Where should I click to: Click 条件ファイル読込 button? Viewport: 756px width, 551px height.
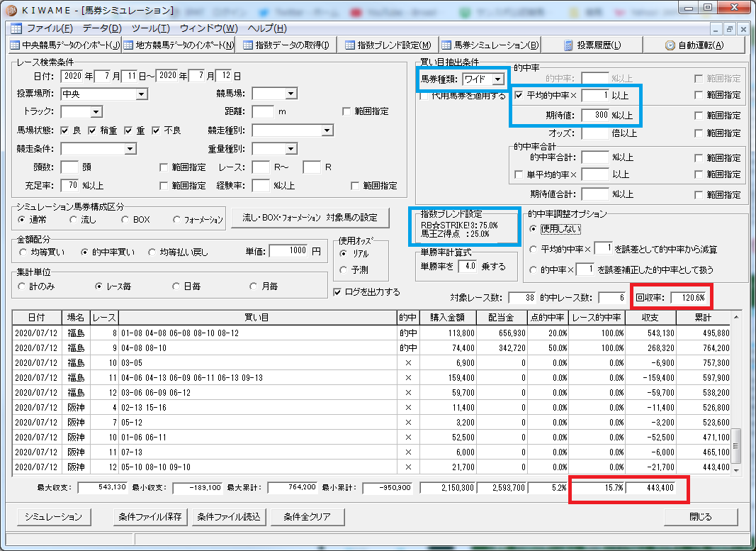pyautogui.click(x=229, y=517)
